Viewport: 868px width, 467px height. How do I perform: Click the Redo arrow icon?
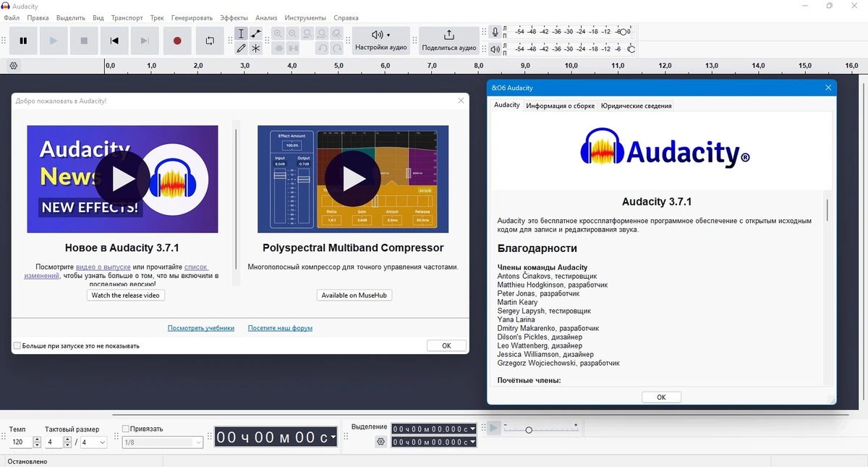pyautogui.click(x=337, y=49)
